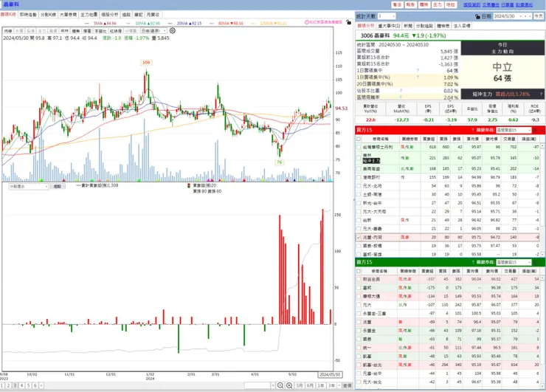Click the 60MA moving average legend entry

(231, 23)
